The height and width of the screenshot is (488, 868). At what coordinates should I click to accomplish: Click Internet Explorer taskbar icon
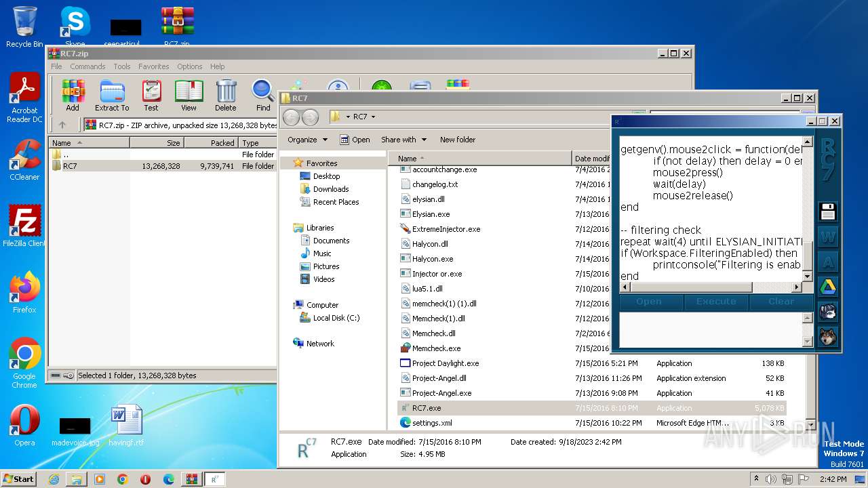tap(54, 479)
